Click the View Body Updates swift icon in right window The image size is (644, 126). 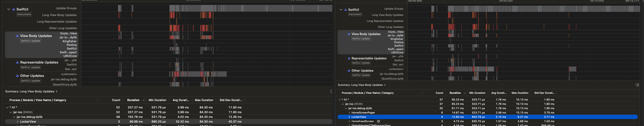coord(349,34)
